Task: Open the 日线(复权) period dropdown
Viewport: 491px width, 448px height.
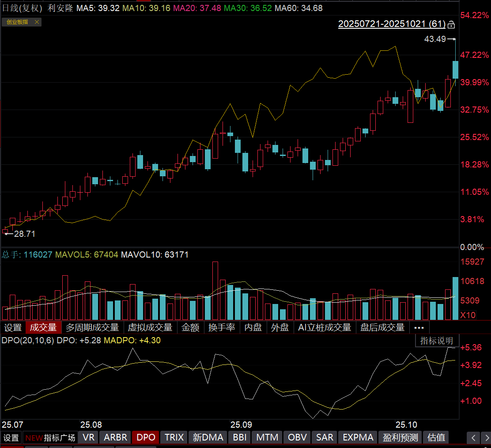Action: tap(22, 8)
